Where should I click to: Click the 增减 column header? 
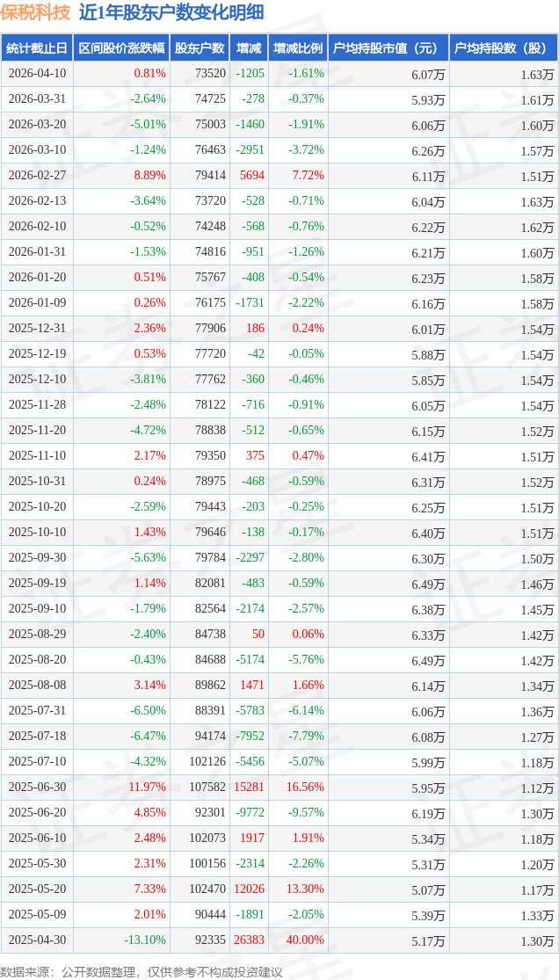249,48
